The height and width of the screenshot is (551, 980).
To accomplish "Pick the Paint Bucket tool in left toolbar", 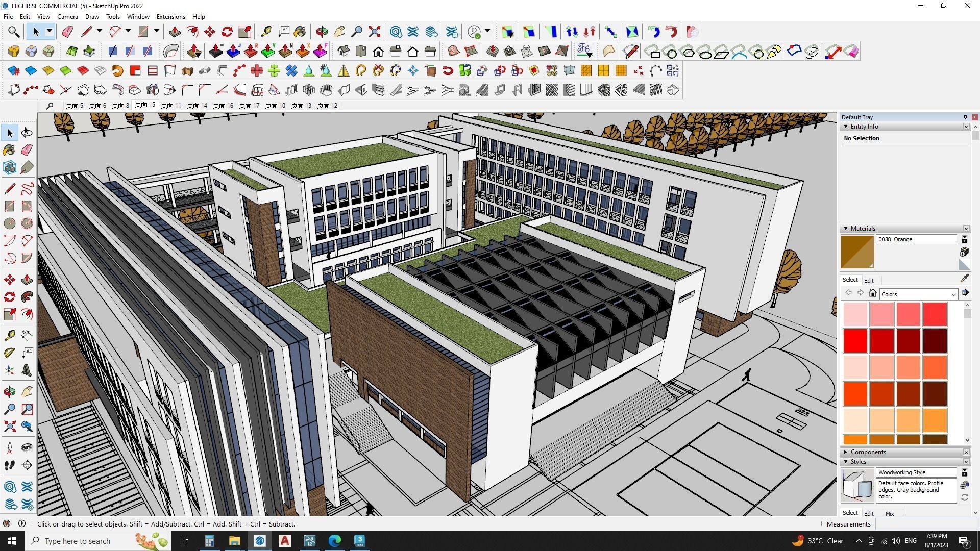I will tap(10, 150).
